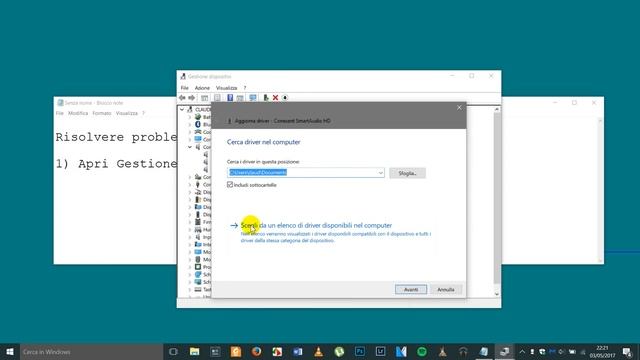Screen dimensions: 640x360
Task: Expand the 'Bat' batteries category
Action: (190, 117)
